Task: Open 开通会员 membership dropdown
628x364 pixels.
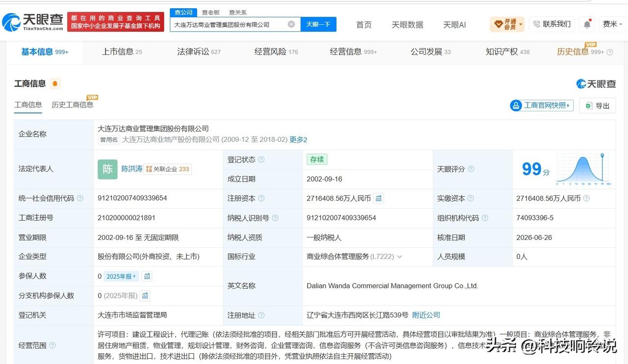Action: coord(507,24)
